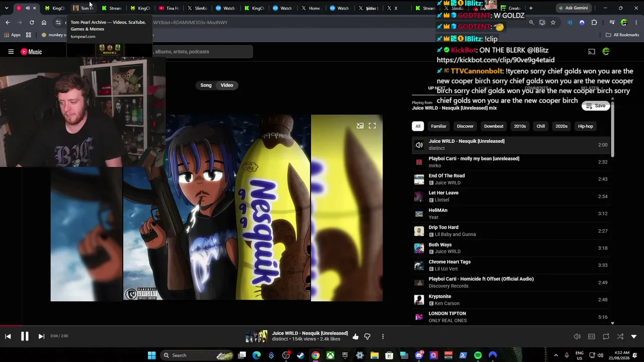This screenshot has height=362, width=644.
Task: Click the Kryptonite track thumbnail
Action: tap(419, 300)
